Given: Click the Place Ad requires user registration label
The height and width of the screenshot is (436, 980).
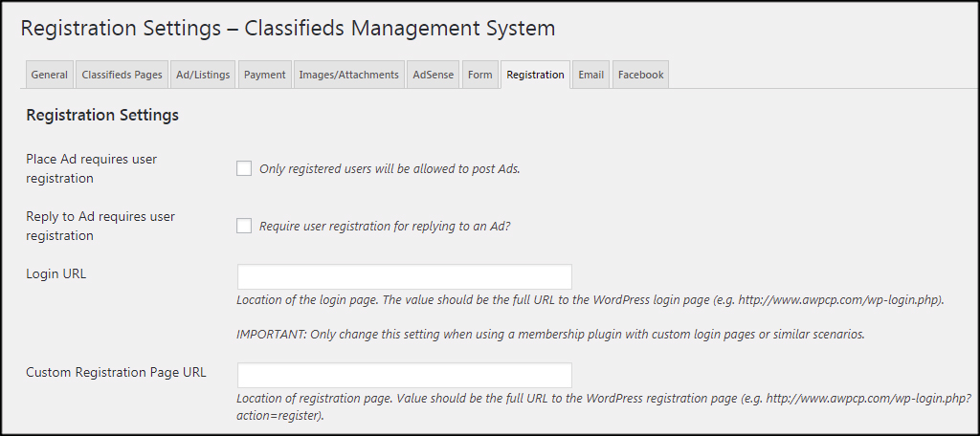Looking at the screenshot, I should pyautogui.click(x=92, y=168).
